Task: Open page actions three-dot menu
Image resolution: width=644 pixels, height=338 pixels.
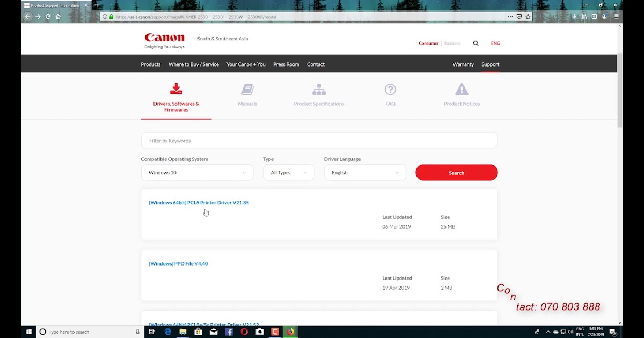Action: [510, 17]
